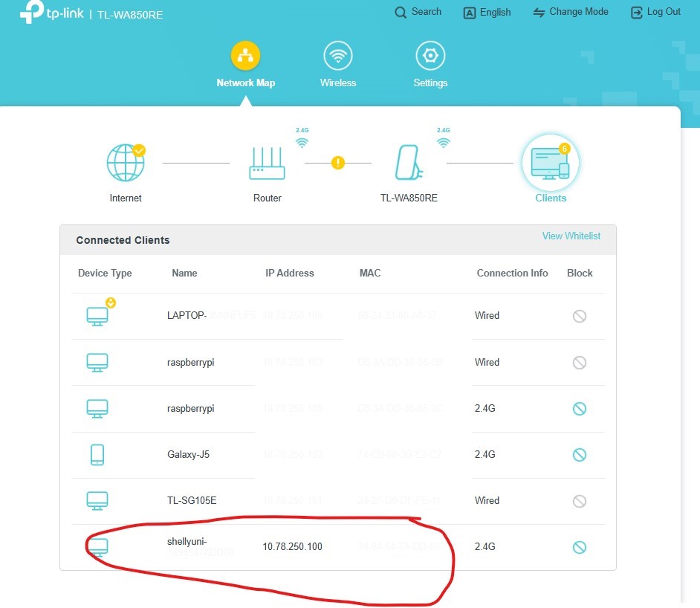Select the Router icon in map

coord(267,164)
